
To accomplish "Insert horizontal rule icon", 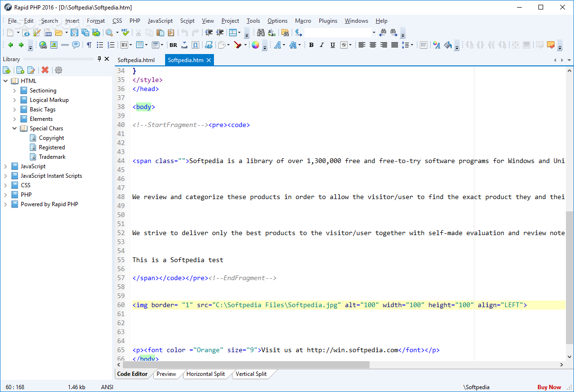I will 65,45.
